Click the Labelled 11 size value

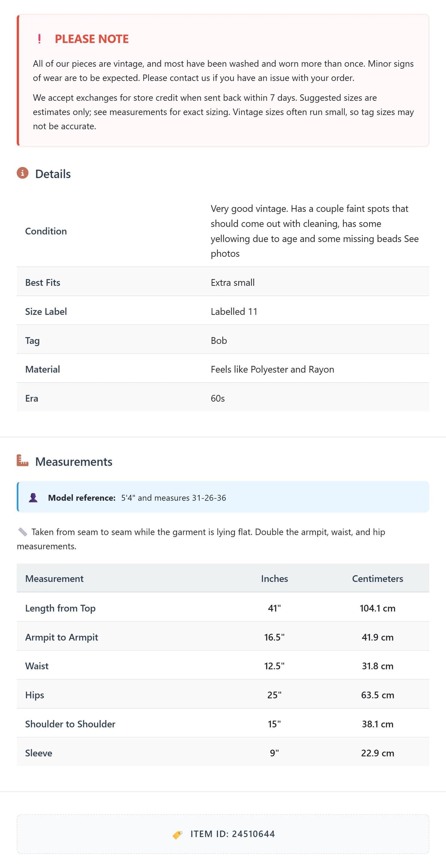(234, 311)
